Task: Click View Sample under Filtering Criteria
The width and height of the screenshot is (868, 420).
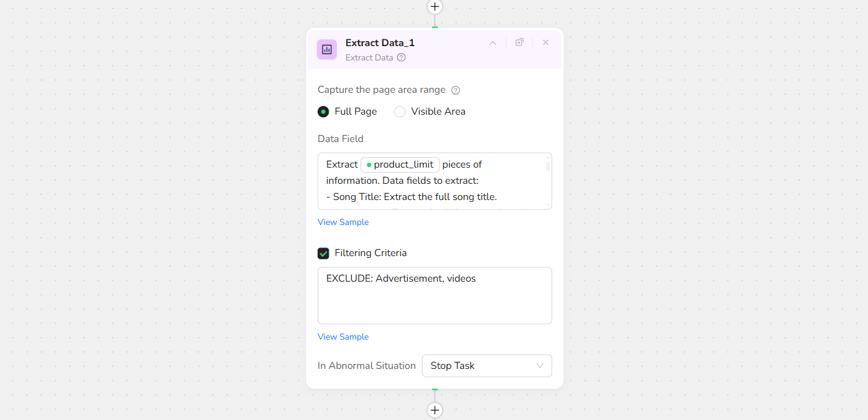Action: tap(343, 337)
